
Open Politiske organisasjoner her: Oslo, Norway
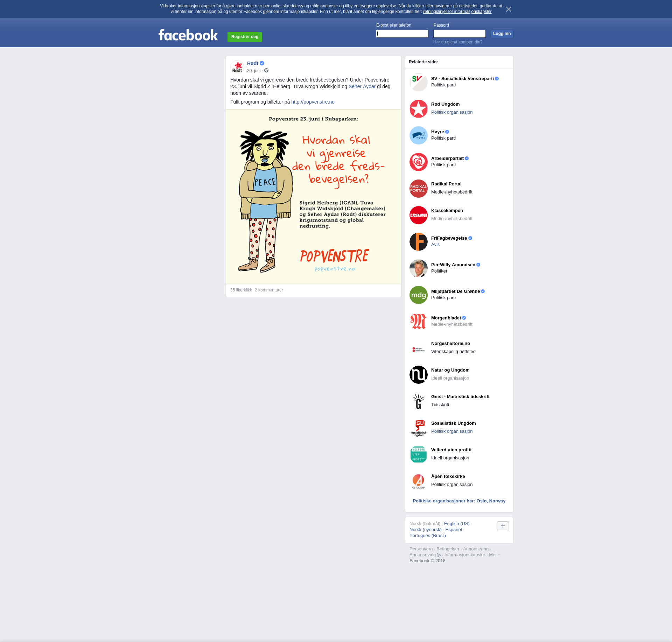459,501
